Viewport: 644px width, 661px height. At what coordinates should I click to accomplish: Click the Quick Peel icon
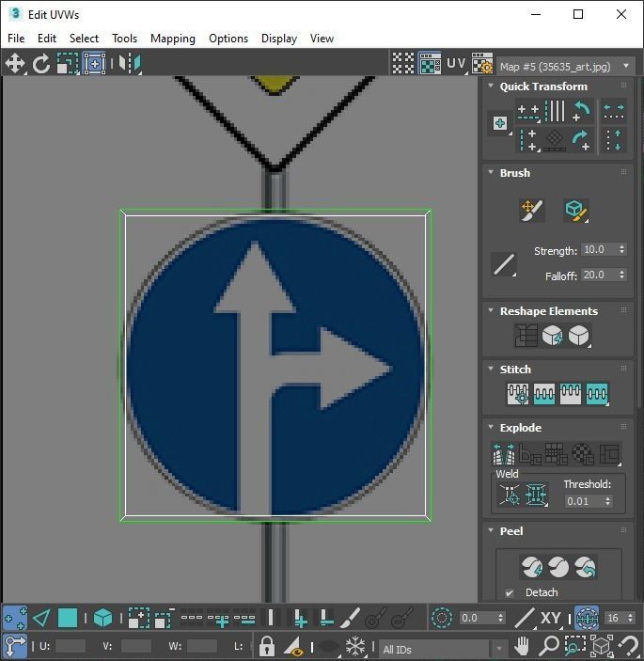[x=532, y=567]
